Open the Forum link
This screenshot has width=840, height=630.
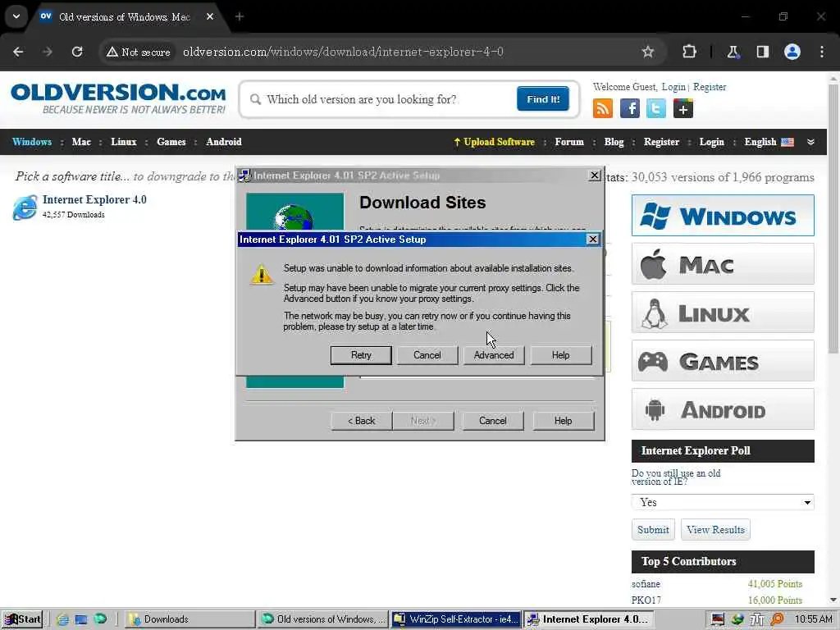(x=569, y=142)
